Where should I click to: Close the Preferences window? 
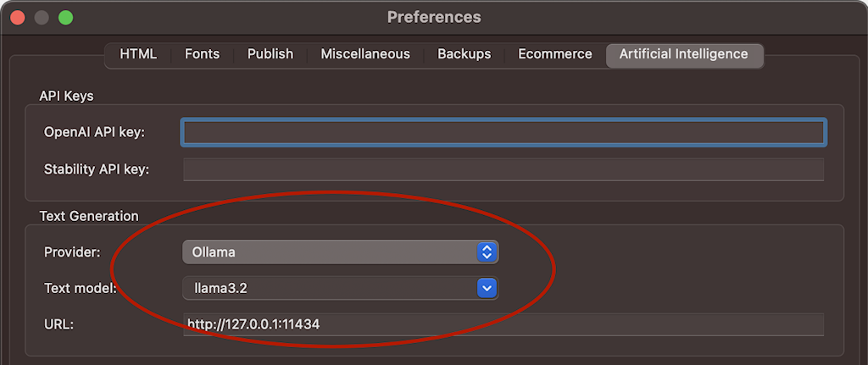coord(18,17)
